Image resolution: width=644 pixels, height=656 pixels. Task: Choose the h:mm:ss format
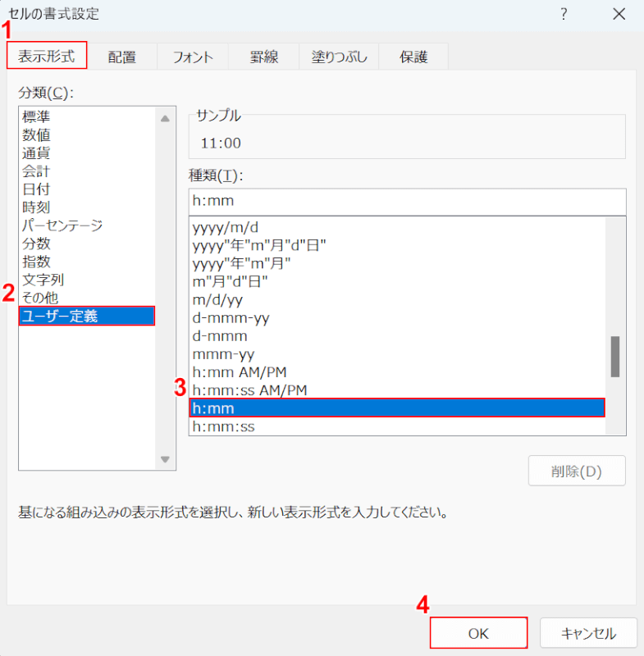(x=223, y=426)
